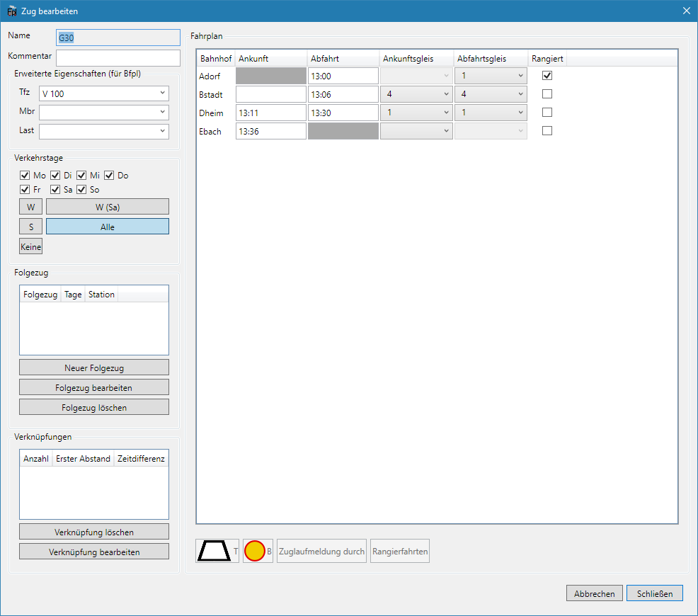This screenshot has width=698, height=616.
Task: Toggle the Fr weekday checkbox
Action: pyautogui.click(x=25, y=190)
